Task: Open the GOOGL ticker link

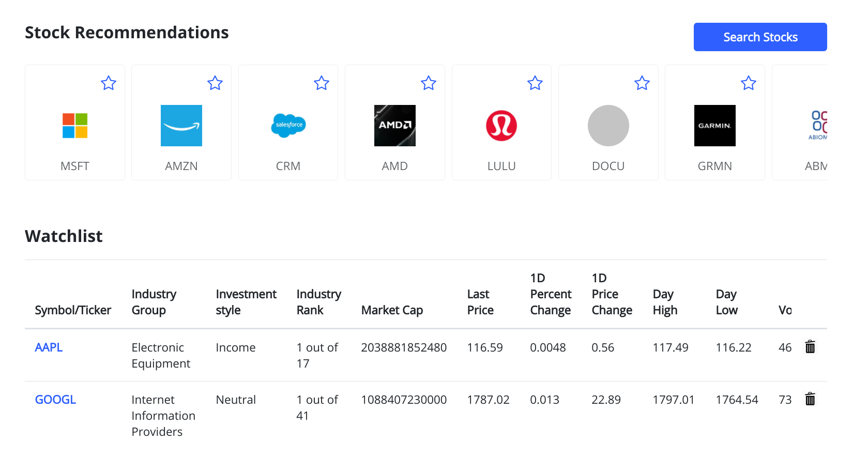Action: (x=55, y=400)
